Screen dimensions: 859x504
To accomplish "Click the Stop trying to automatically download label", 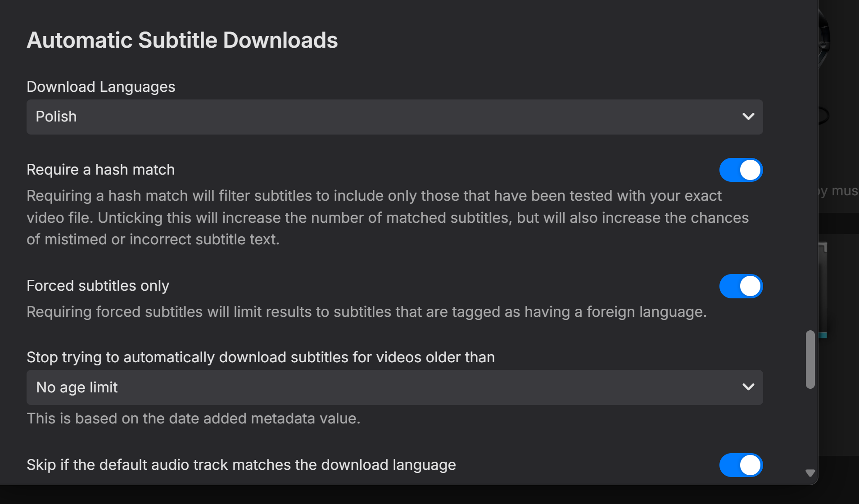I will 260,357.
